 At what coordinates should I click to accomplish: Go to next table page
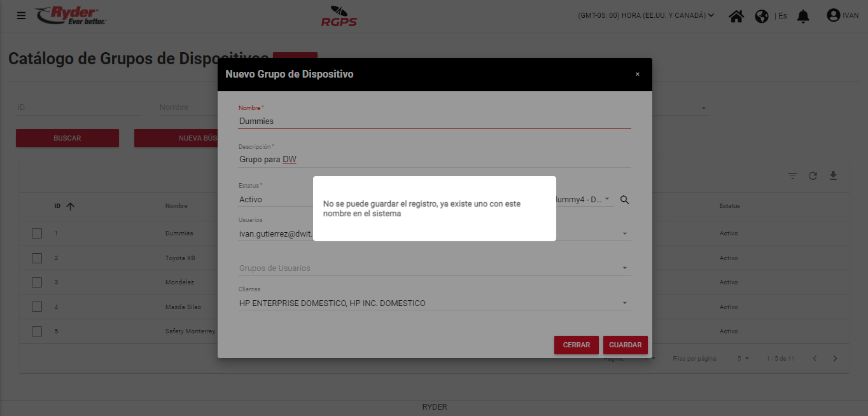836,359
